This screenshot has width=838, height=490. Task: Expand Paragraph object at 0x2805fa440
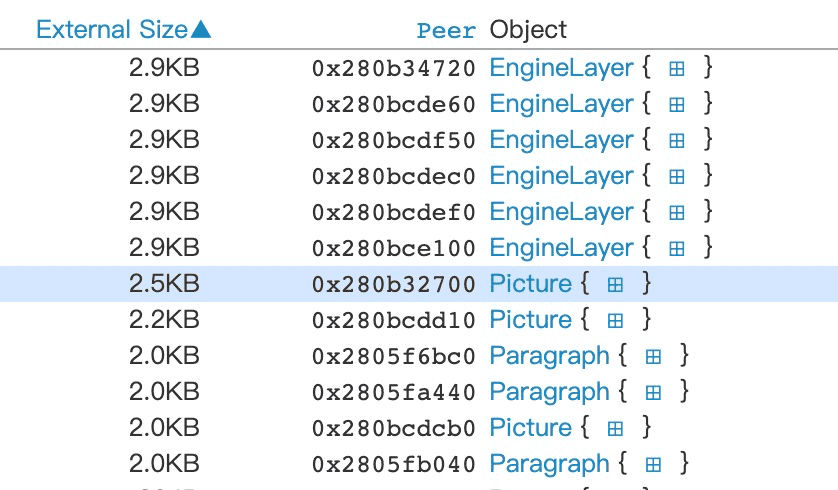coord(653,392)
